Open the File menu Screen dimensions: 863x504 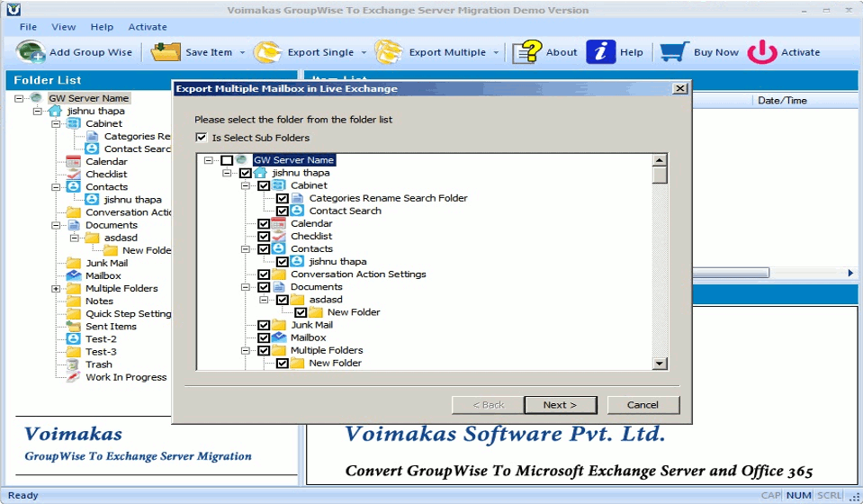pos(28,26)
